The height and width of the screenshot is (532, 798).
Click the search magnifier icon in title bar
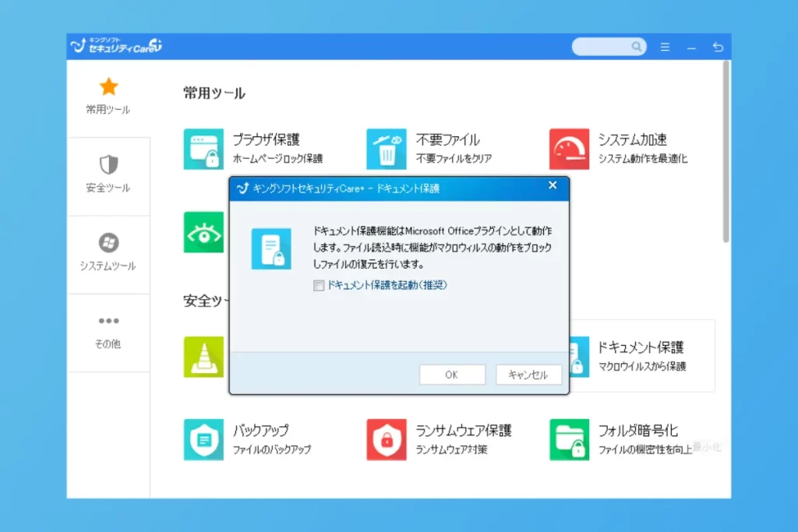pyautogui.click(x=636, y=47)
